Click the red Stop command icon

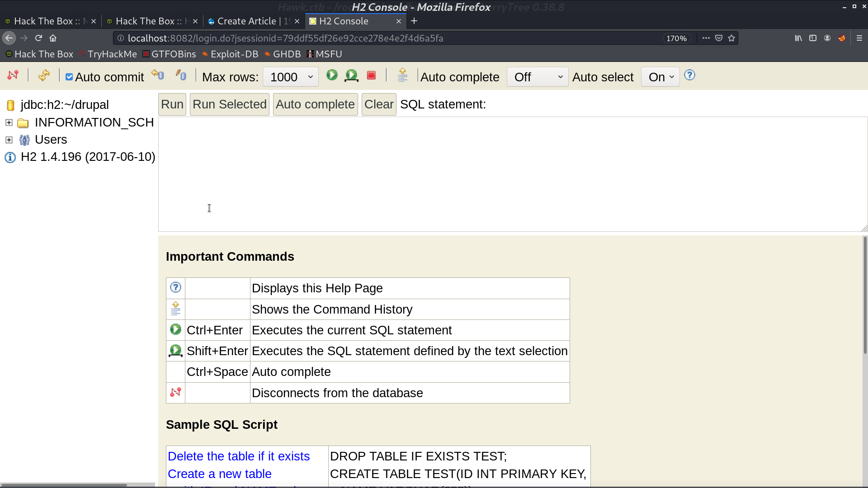371,75
